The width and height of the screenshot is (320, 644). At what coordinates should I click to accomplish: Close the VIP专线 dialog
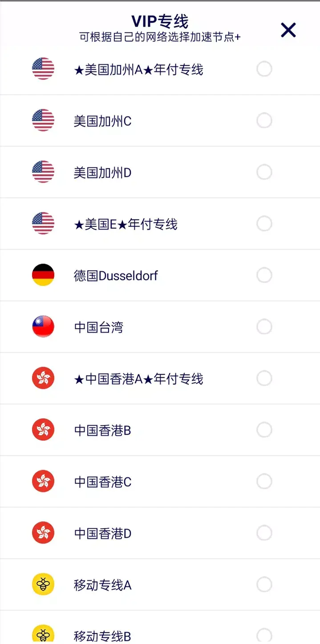click(288, 30)
